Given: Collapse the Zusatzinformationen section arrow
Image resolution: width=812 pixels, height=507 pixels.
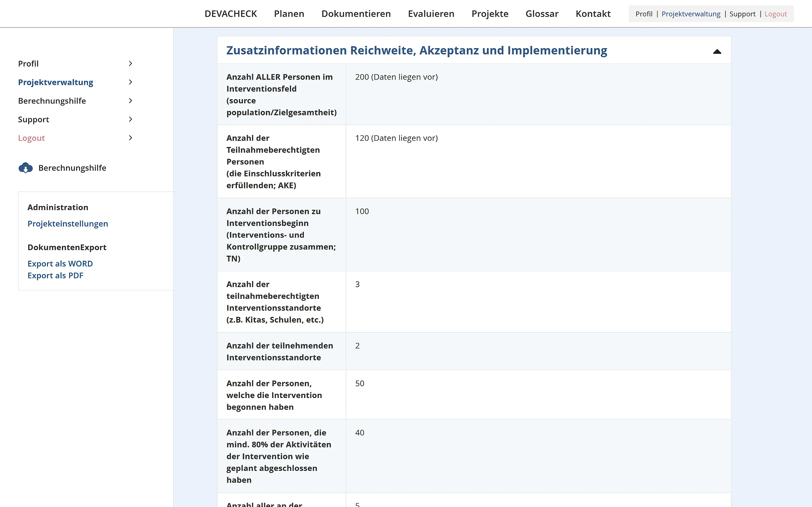Looking at the screenshot, I should tap(717, 51).
